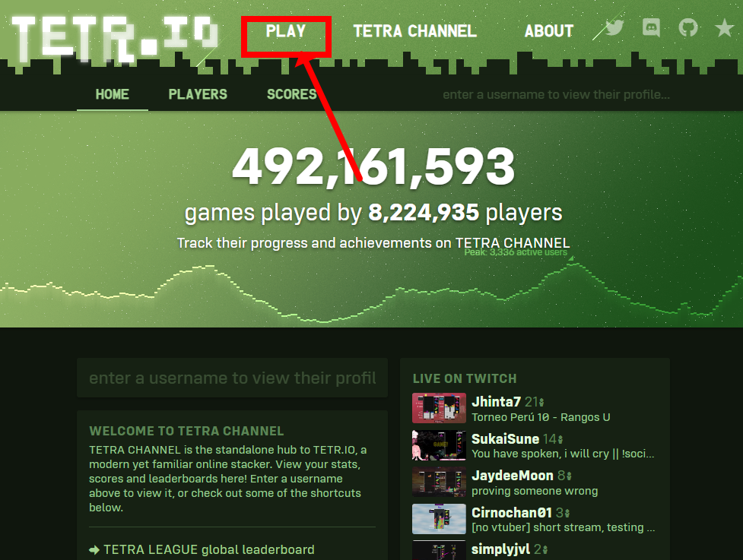Open Cirnochan01's Twitch stream thumbnail
The width and height of the screenshot is (743, 560).
[439, 519]
